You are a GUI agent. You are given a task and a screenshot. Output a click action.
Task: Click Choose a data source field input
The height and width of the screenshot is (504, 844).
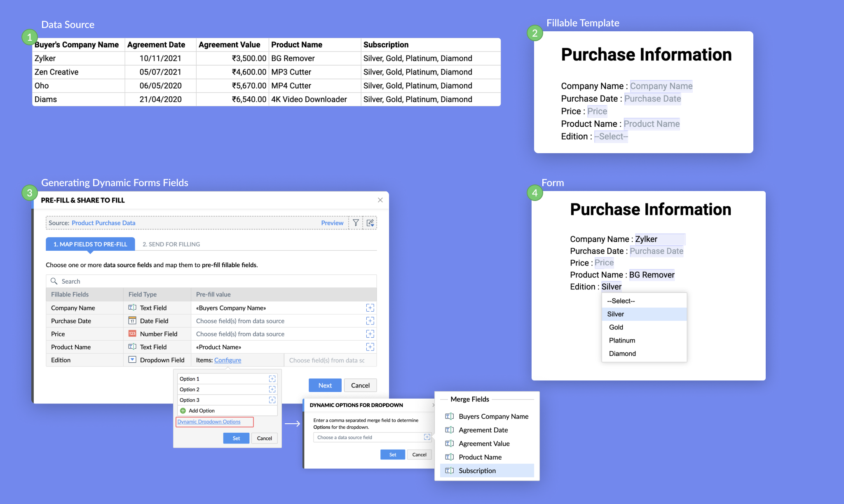[373, 437]
